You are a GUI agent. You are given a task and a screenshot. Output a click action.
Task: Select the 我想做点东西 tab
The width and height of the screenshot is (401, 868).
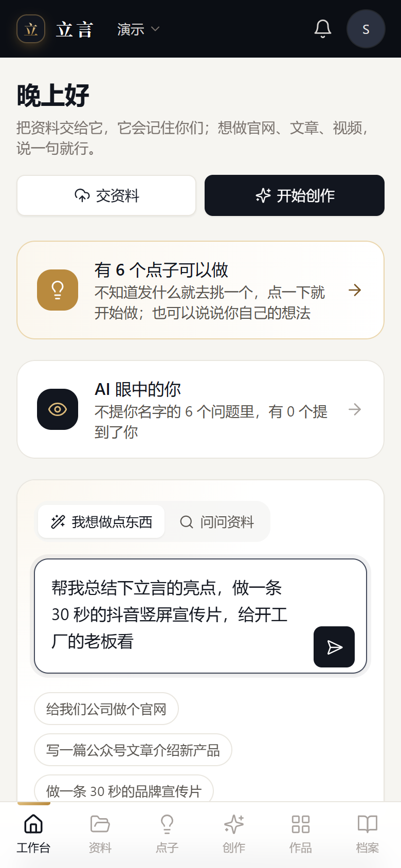pos(101,522)
